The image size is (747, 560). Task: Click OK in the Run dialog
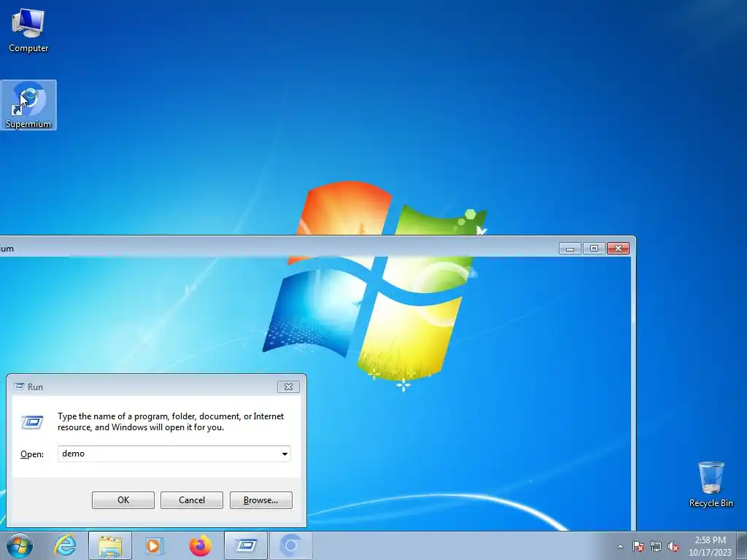click(x=123, y=500)
